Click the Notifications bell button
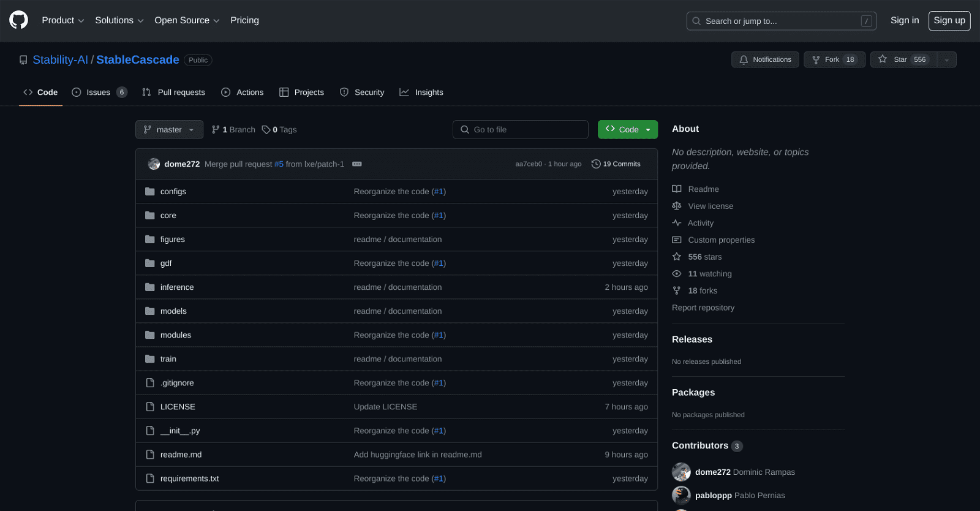This screenshot has width=980, height=511. (x=765, y=59)
